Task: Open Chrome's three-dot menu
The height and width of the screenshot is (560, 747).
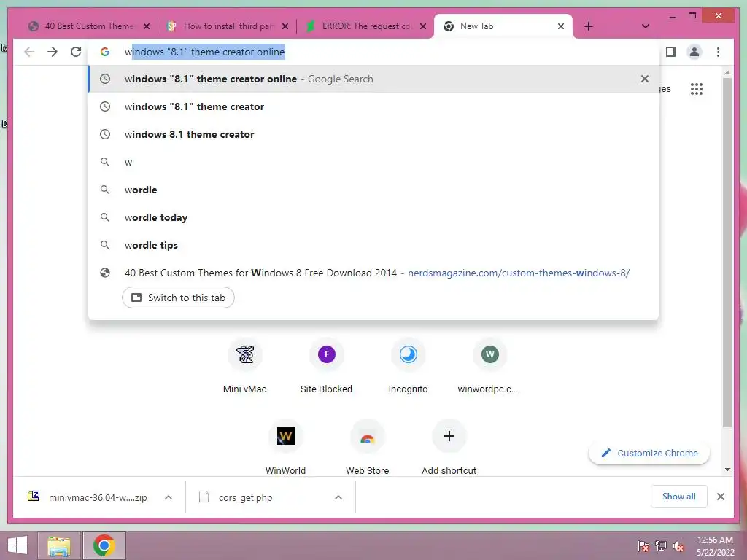Action: (x=718, y=52)
